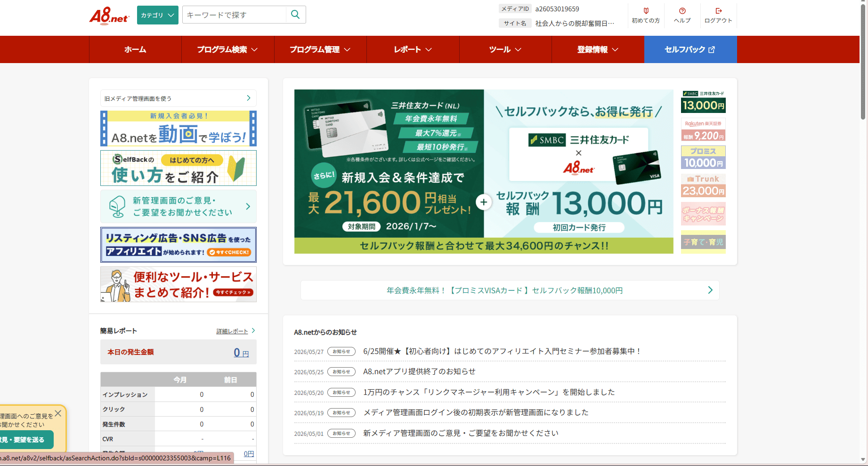
Task: Click 本日の発生金額 0円 value
Action: (241, 352)
